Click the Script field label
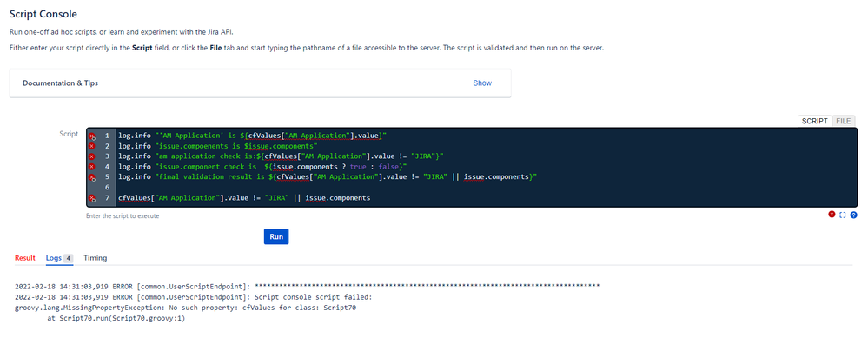Viewport: 868px width, 338px height. coord(69,135)
